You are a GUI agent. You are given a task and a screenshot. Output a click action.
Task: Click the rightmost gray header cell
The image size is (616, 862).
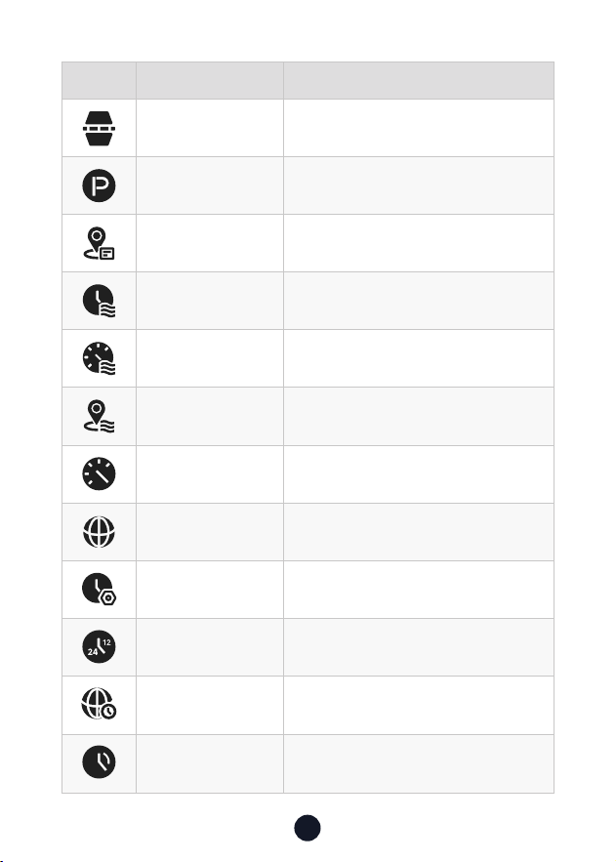pos(419,81)
